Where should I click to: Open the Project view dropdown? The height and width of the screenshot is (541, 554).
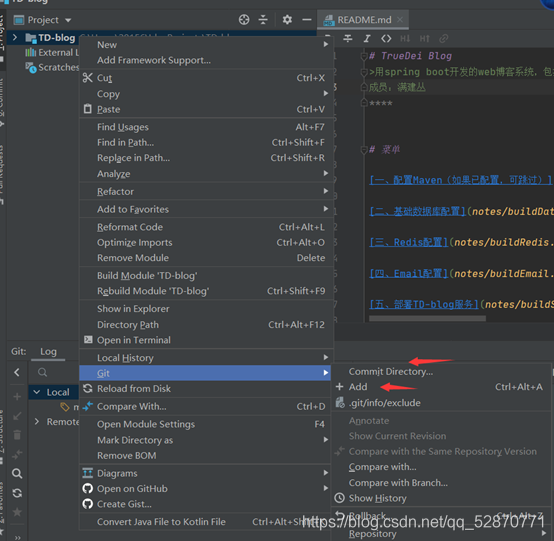tap(68, 20)
